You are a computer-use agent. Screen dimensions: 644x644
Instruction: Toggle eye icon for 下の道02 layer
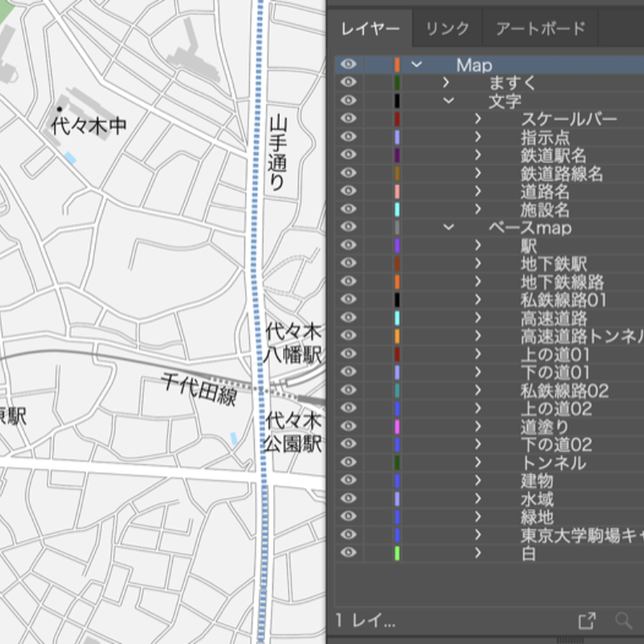(x=349, y=444)
